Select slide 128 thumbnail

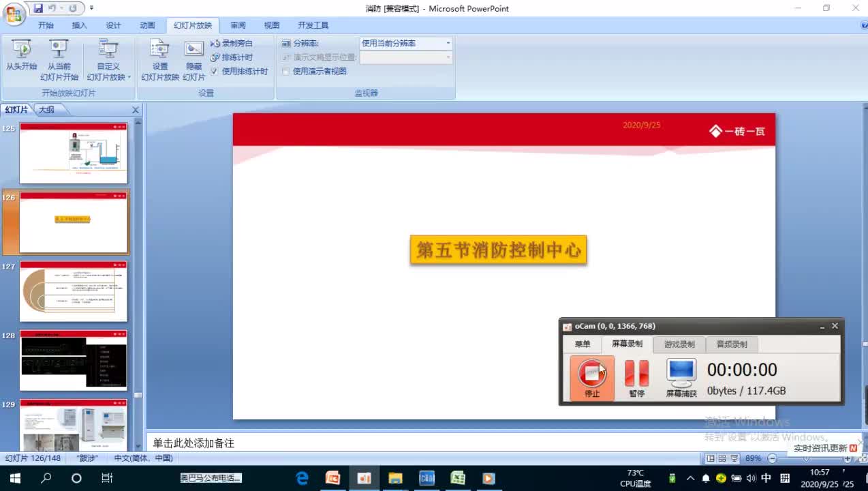coord(74,360)
